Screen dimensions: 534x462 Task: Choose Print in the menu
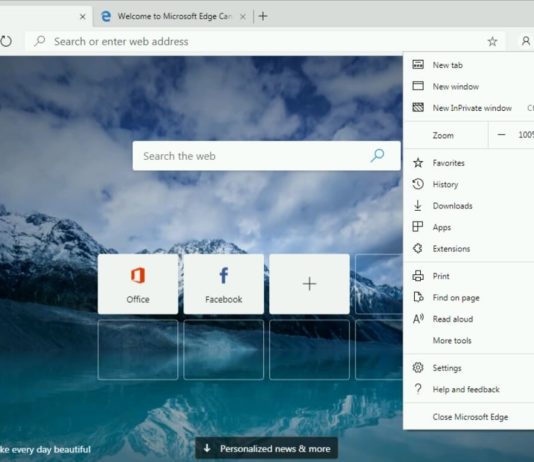[x=469, y=276]
